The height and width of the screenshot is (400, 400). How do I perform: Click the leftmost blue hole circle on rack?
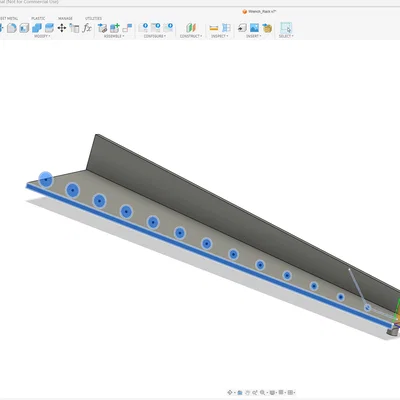(x=46, y=180)
